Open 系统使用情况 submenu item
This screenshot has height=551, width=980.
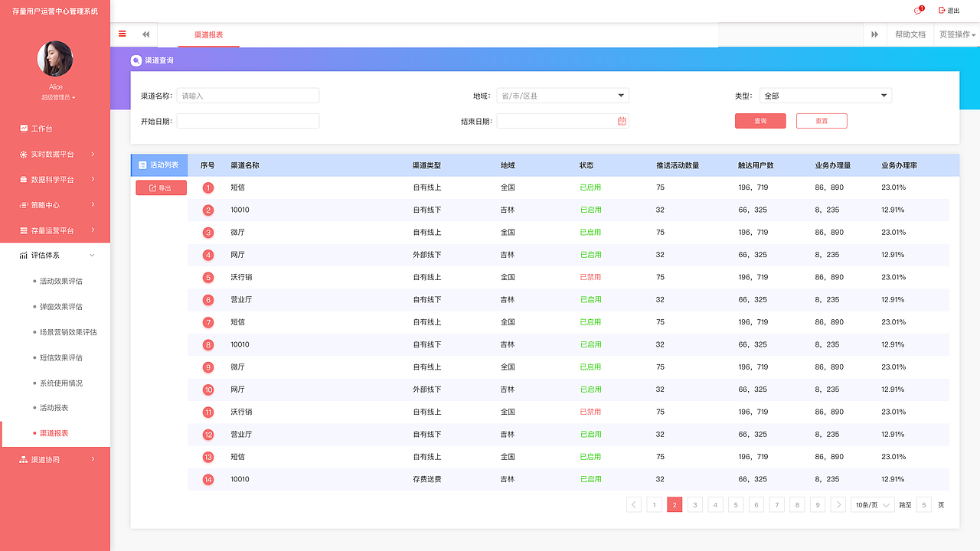[60, 383]
